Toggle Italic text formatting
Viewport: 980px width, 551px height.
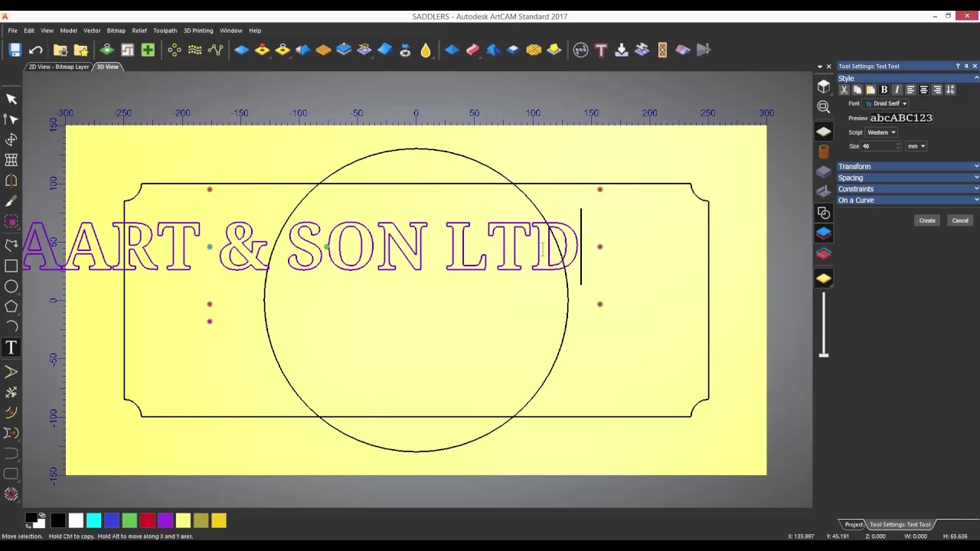[897, 90]
